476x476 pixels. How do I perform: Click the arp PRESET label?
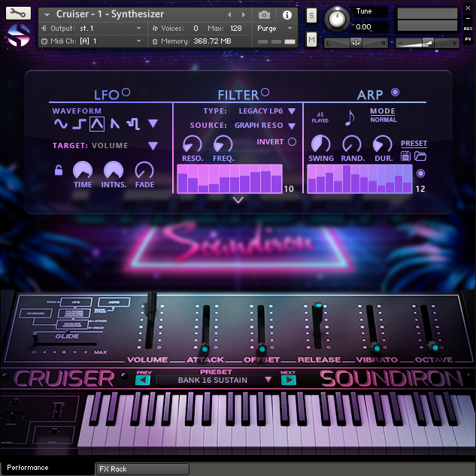pos(414,144)
